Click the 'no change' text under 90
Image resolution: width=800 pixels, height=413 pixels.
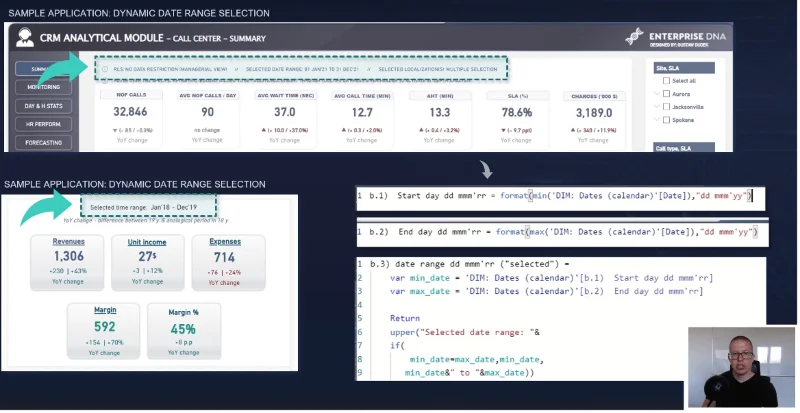pos(207,130)
